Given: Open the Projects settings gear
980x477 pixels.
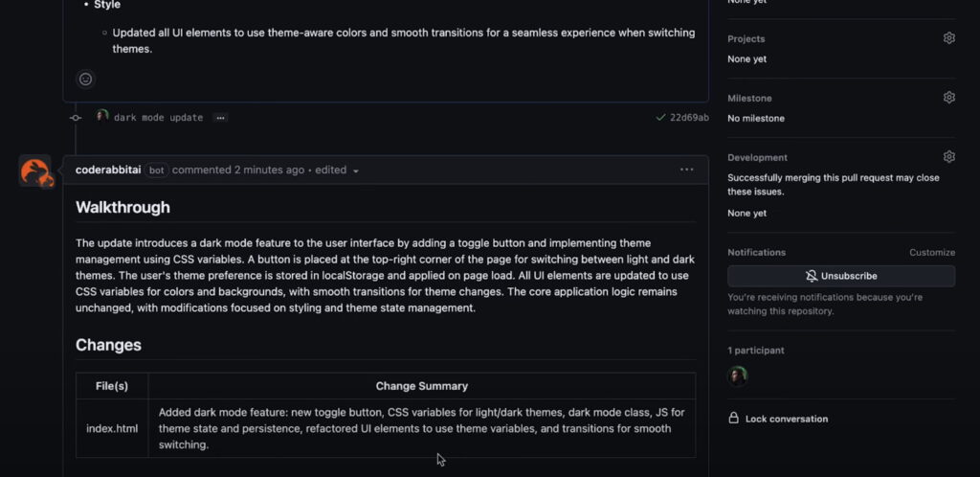Looking at the screenshot, I should (x=948, y=38).
